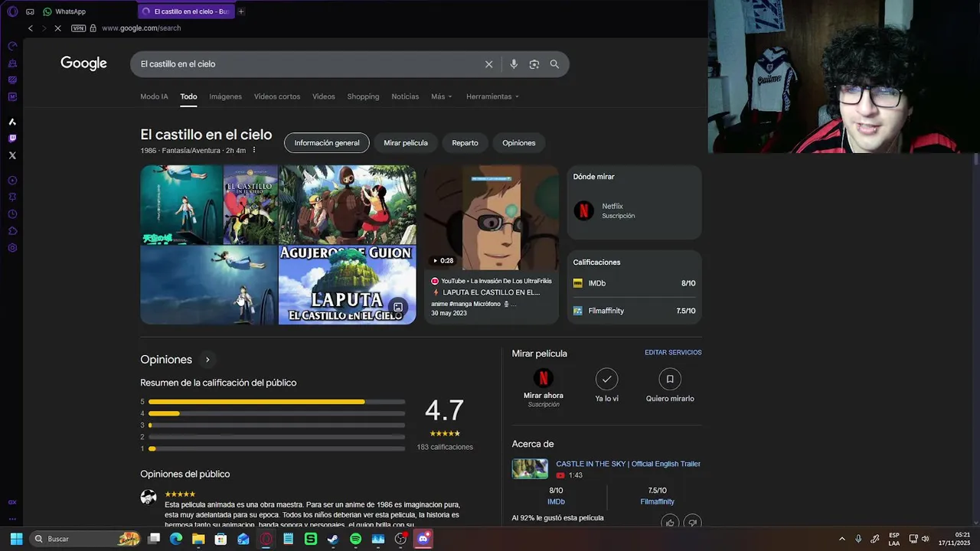Viewport: 980px width, 551px height.
Task: Open the player icon in sidebar
Action: [12, 181]
